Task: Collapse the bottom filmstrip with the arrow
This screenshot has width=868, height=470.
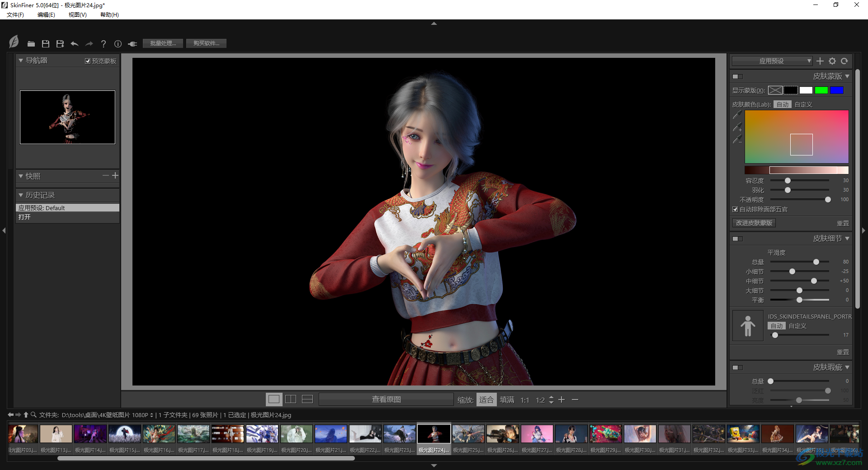Action: pos(434,465)
